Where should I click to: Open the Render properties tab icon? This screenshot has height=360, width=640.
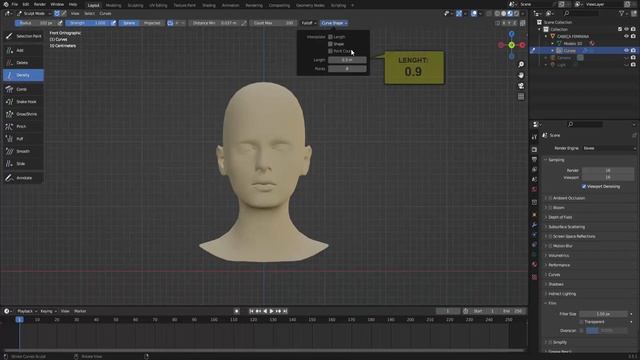coord(534,149)
